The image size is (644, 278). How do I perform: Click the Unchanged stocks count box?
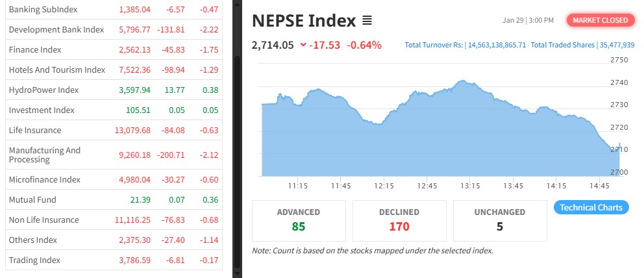coord(500,220)
